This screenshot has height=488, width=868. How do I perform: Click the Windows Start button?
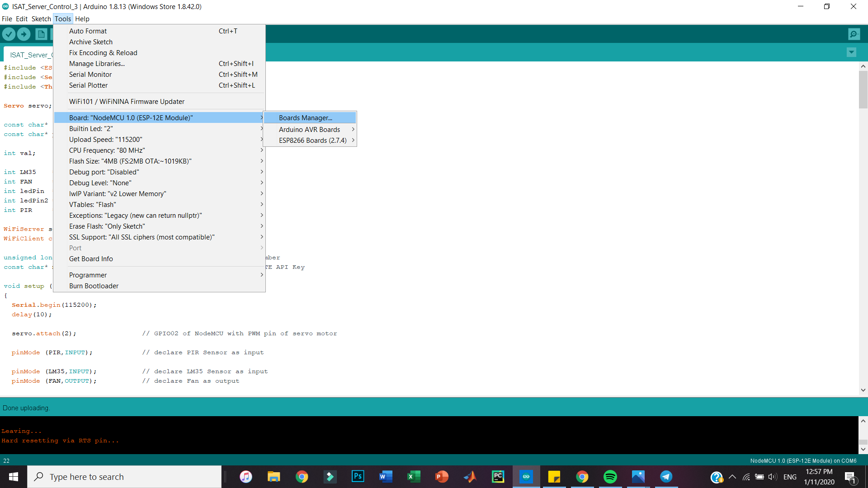click(14, 477)
